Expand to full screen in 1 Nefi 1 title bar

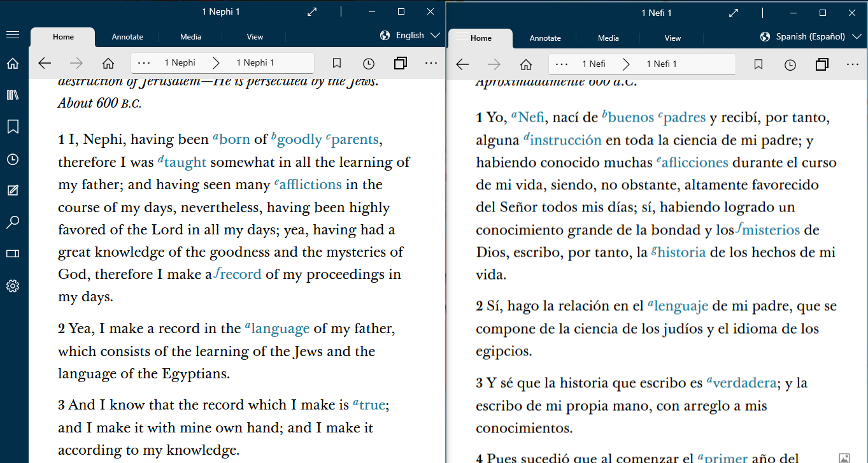734,13
